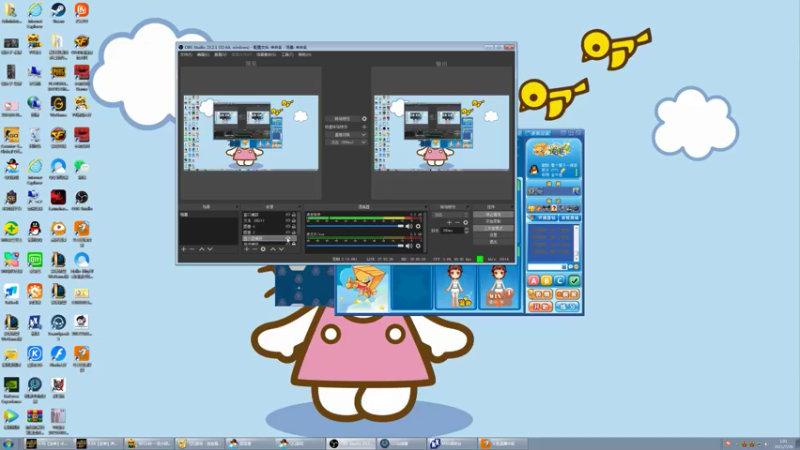Remove the selected source with the Sources minus icon
Screen dimensions: 800x450
(x=255, y=249)
